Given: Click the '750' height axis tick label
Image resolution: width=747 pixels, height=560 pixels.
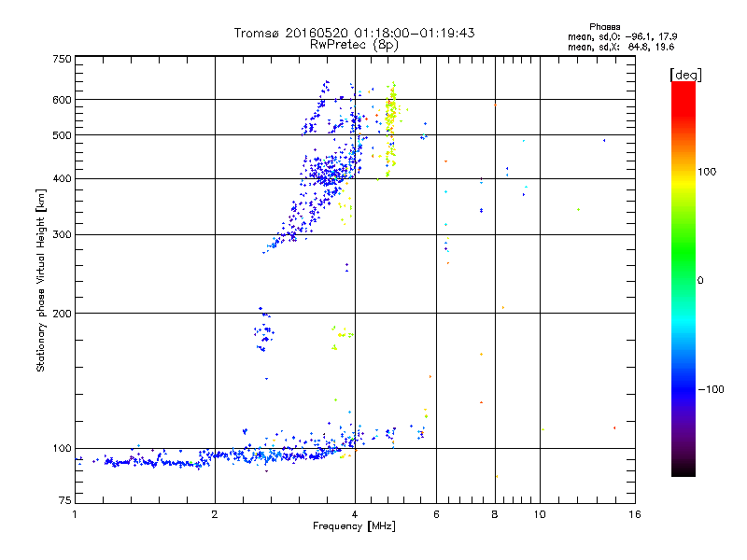Looking at the screenshot, I should click(62, 59).
